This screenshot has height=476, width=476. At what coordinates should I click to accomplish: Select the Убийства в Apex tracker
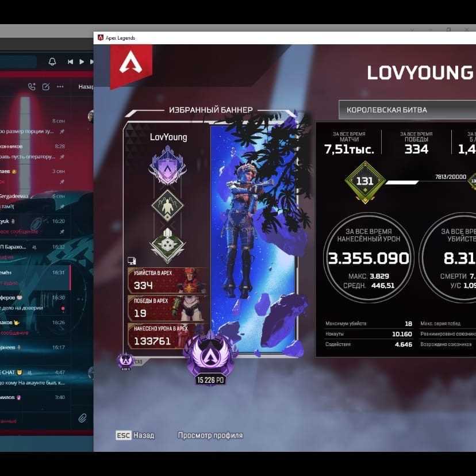coord(167,280)
